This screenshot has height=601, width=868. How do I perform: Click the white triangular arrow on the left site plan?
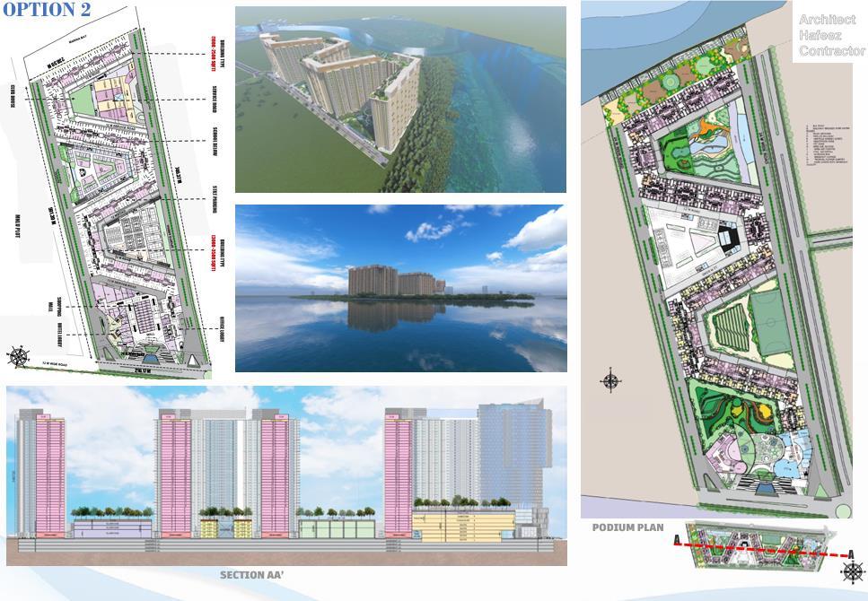tap(192, 360)
